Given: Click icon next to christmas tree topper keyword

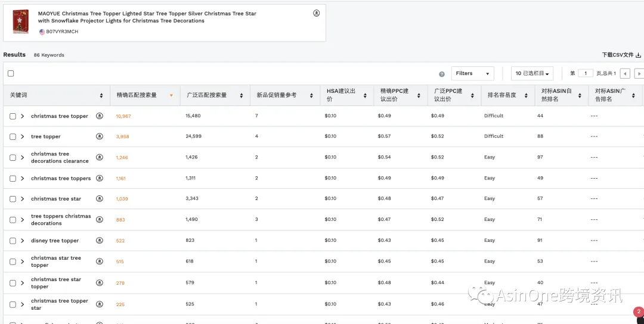Looking at the screenshot, I should tap(100, 116).
